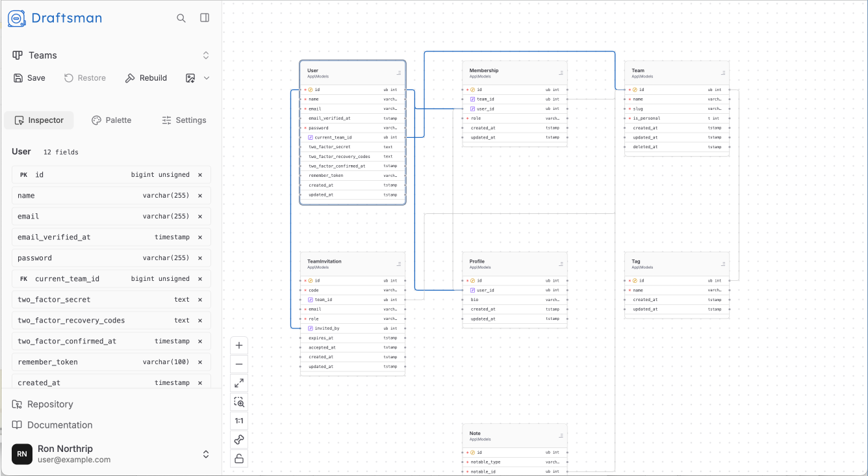Open the Tag node menu icon
Image resolution: width=868 pixels, height=476 pixels.
click(x=723, y=264)
